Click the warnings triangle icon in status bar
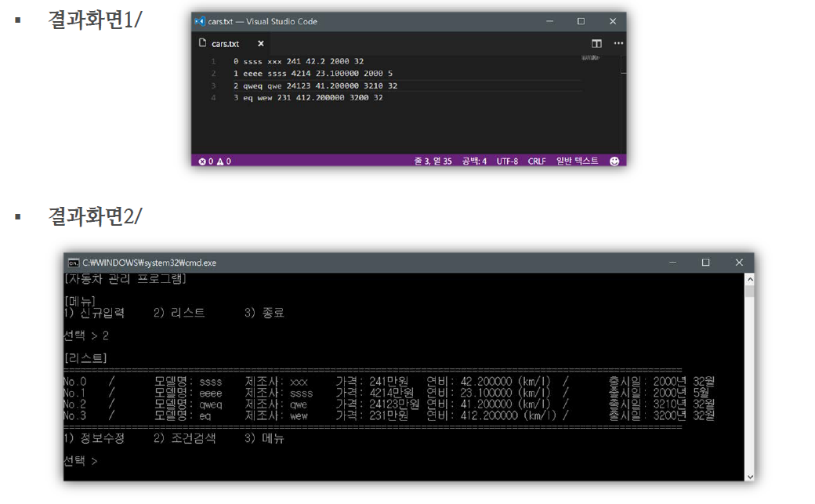The image size is (815, 504). tap(220, 161)
